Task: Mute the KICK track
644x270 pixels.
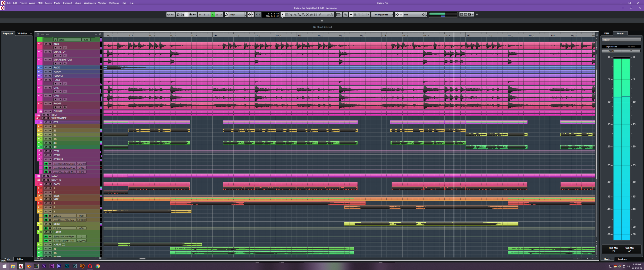Action: click(46, 44)
